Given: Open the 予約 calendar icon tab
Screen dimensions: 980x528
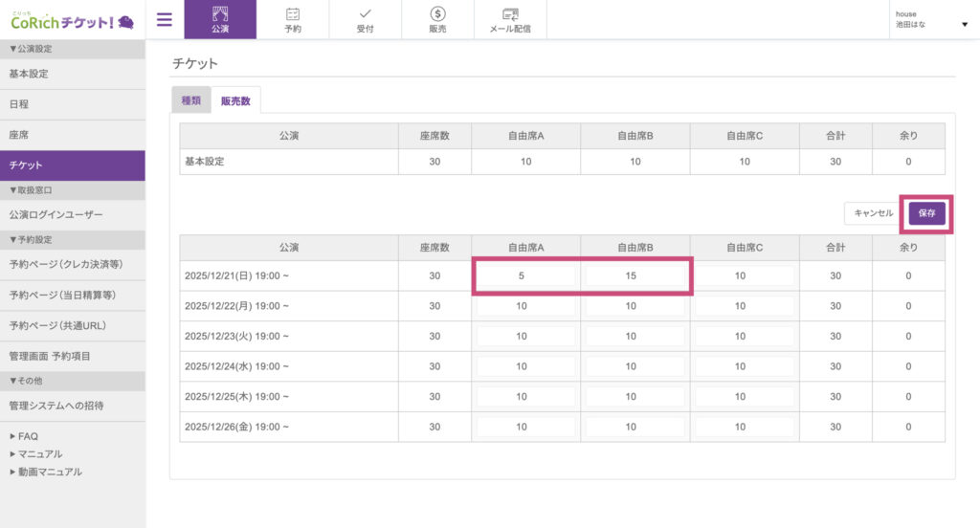Looking at the screenshot, I should click(293, 20).
